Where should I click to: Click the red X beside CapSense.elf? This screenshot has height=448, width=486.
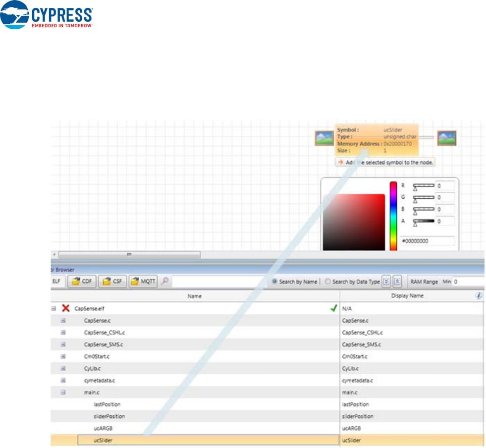click(65, 308)
